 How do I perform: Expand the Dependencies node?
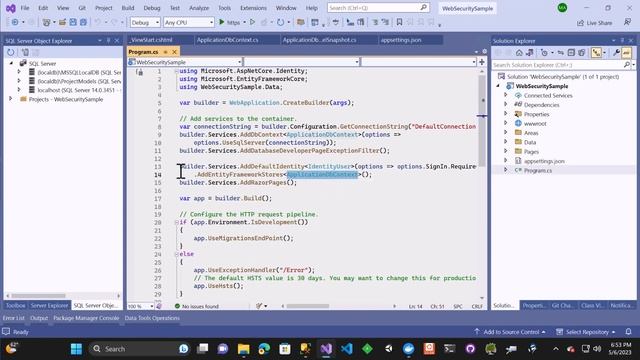[x=506, y=104]
